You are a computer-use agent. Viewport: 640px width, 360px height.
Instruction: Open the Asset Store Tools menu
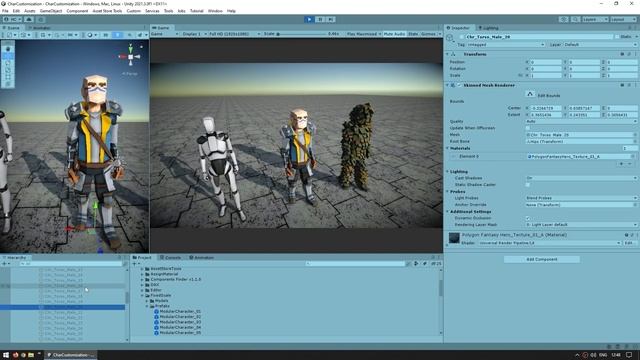107,11
